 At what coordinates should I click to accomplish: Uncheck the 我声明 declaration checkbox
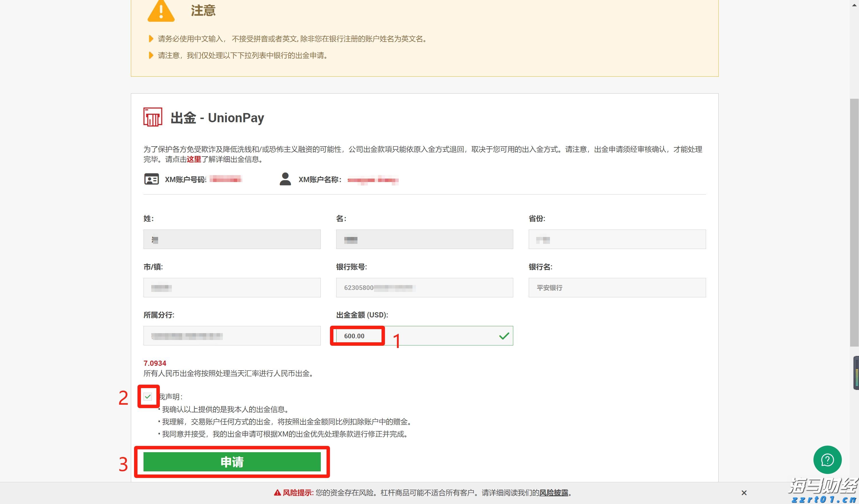click(x=148, y=397)
